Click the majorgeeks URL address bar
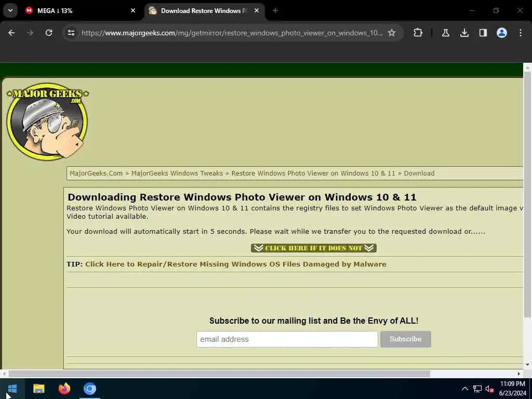This screenshot has height=399, width=532. pyautogui.click(x=232, y=33)
